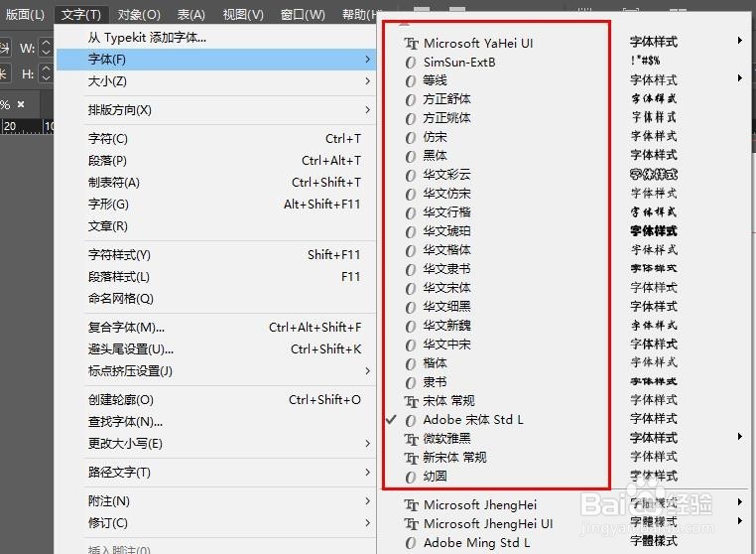Expand 微软雅黑 font style submenu arrow
Viewport: 756px width, 554px height.
coord(739,437)
